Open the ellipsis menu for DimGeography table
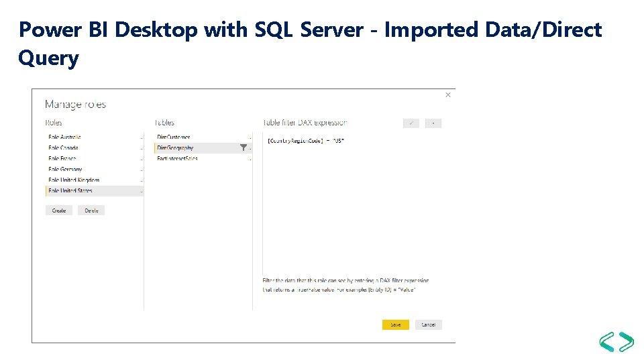 pos(250,149)
